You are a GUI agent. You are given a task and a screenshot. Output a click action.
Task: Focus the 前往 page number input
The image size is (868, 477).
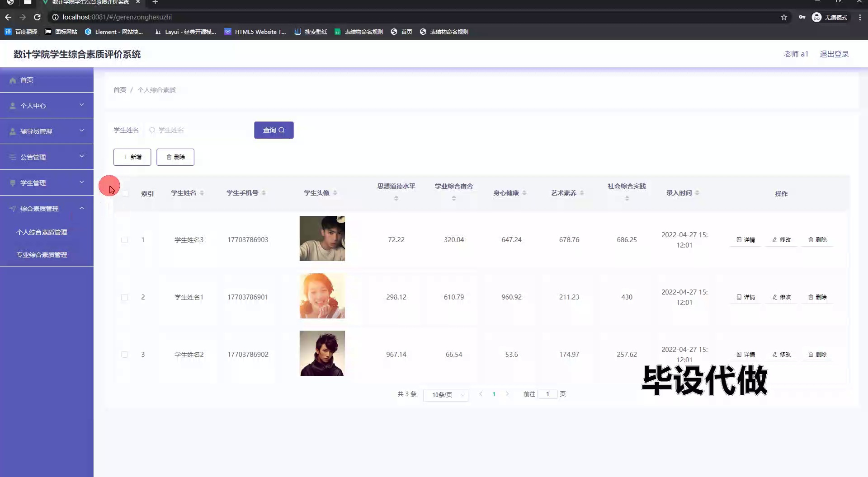tap(547, 394)
